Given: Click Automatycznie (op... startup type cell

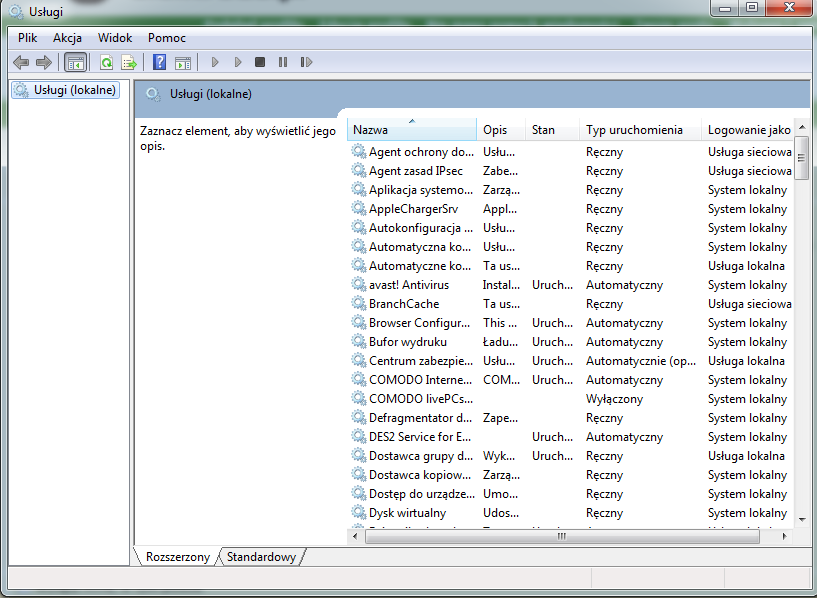Looking at the screenshot, I should pyautogui.click(x=641, y=361).
